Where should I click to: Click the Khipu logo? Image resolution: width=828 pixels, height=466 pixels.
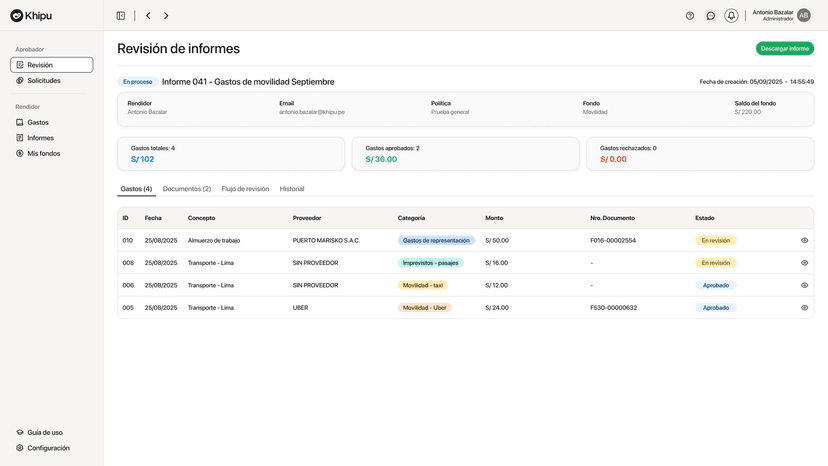pos(31,16)
